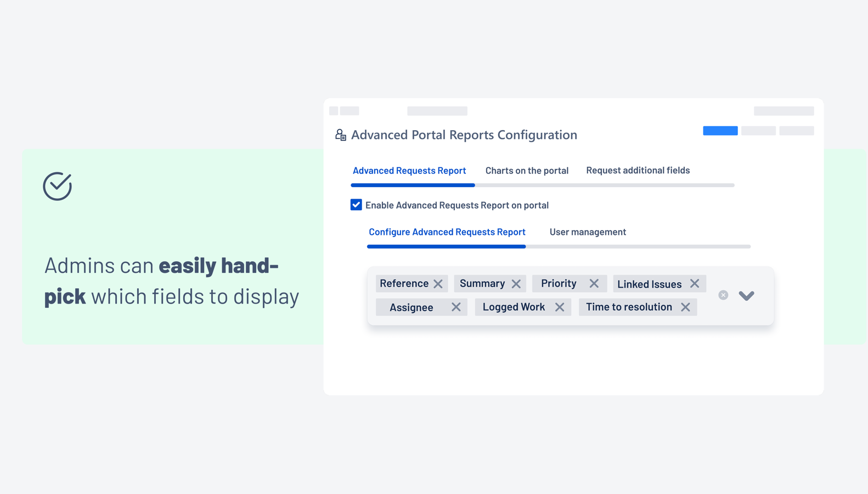
Task: Remove the Time to resolution tag
Action: point(685,307)
